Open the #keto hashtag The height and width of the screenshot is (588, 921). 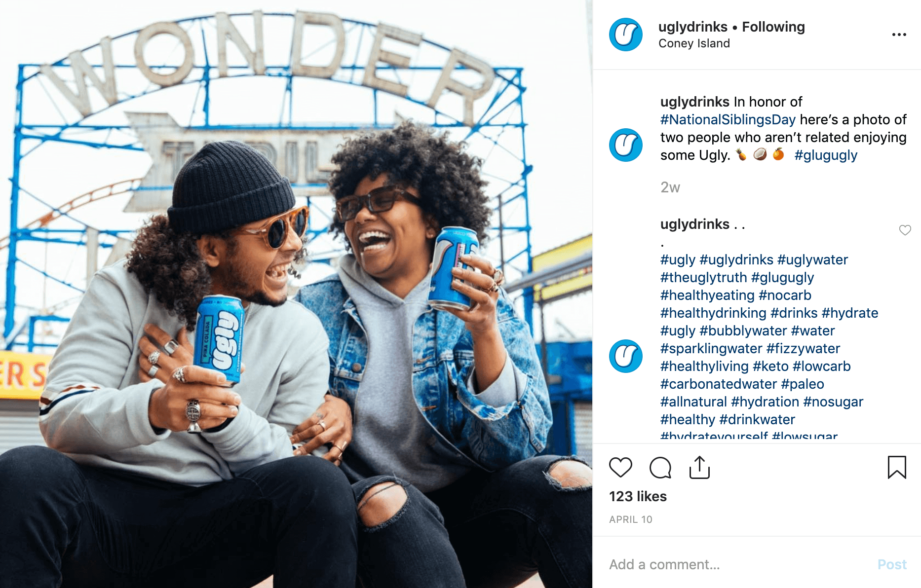pyautogui.click(x=770, y=366)
